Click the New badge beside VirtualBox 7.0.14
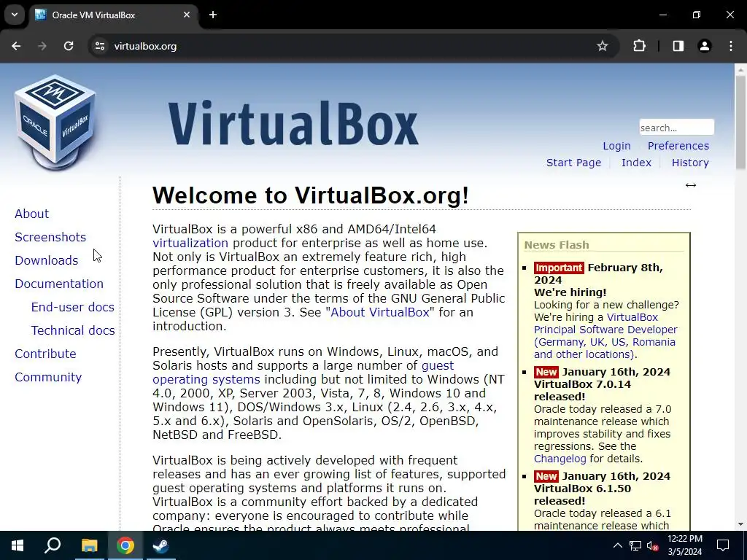Image resolution: width=747 pixels, height=560 pixels. tap(546, 372)
